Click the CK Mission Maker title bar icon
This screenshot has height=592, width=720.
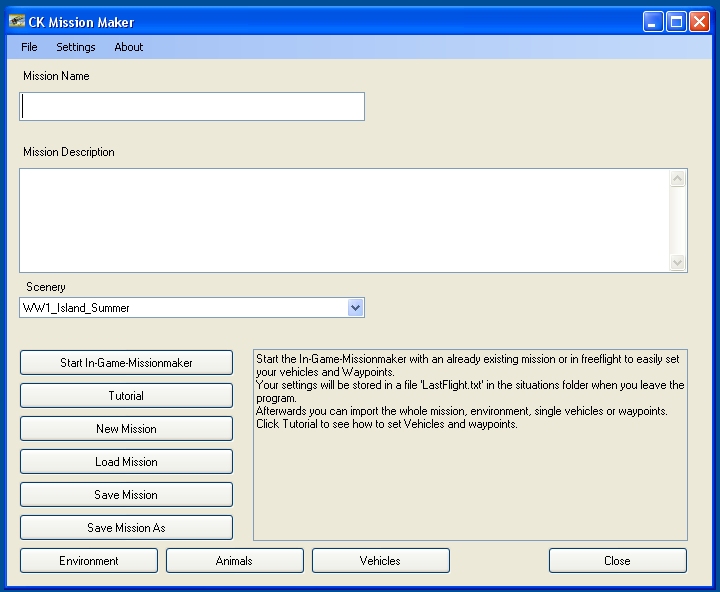click(17, 21)
